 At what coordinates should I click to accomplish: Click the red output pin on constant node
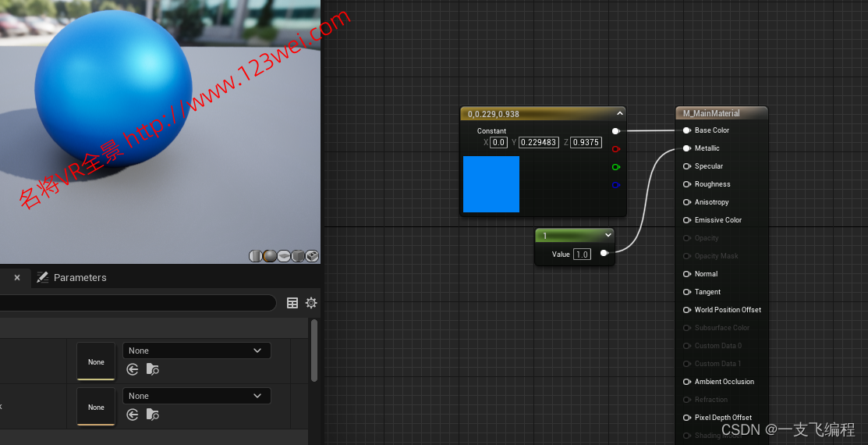pyautogui.click(x=615, y=149)
